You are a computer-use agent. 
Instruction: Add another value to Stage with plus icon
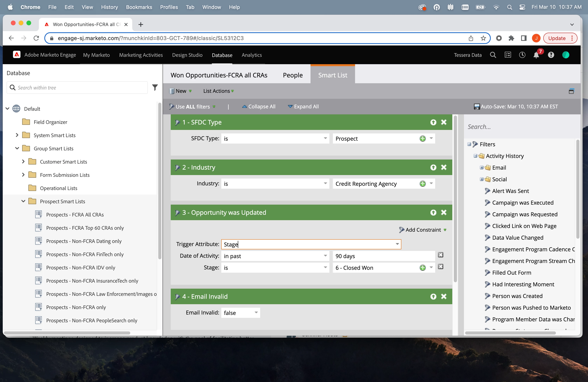(423, 268)
